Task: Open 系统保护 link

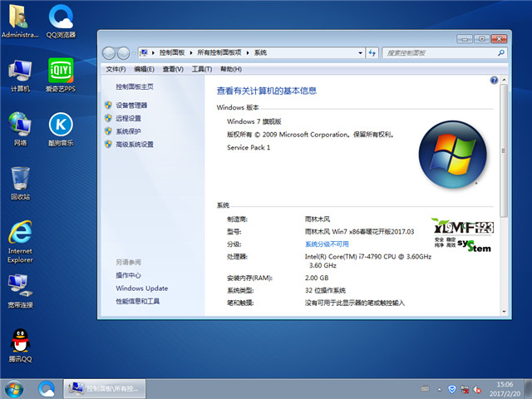Action: (128, 131)
